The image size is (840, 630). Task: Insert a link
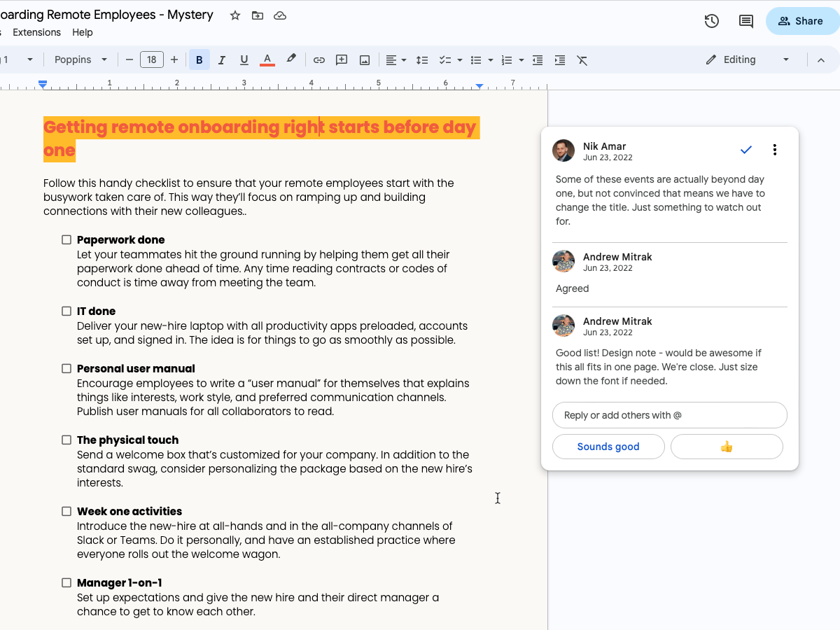(x=318, y=60)
